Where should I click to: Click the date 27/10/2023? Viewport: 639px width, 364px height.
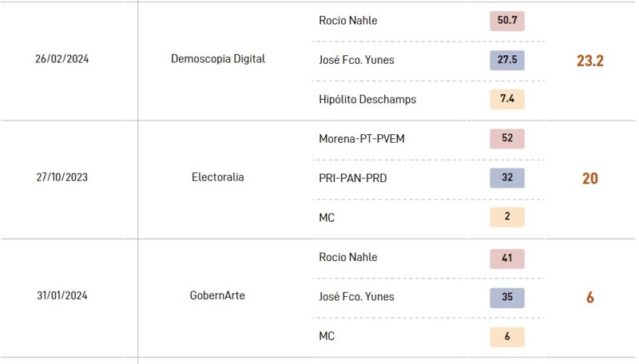coord(62,177)
